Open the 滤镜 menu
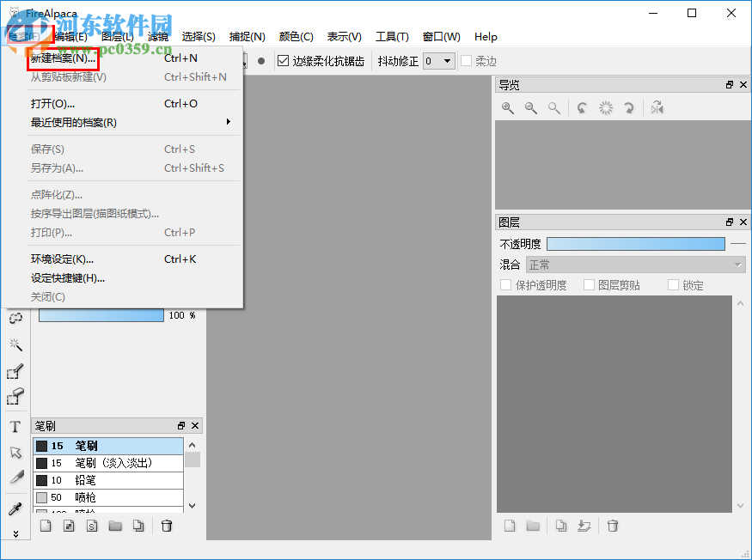The width and height of the screenshot is (752, 560). click(x=157, y=37)
